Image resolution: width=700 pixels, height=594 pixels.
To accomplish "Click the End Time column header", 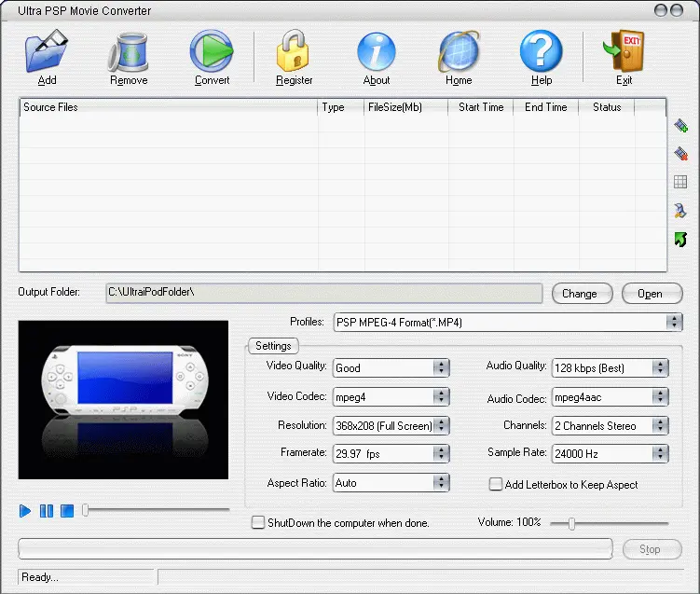I will pos(546,107).
